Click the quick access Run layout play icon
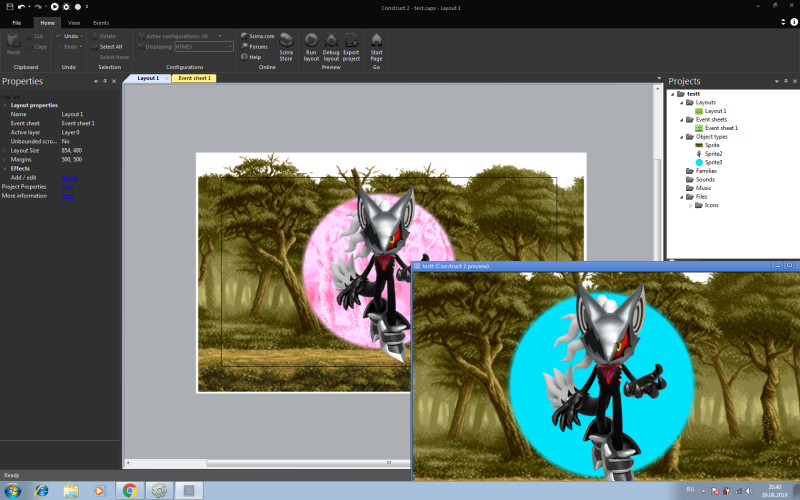This screenshot has width=800, height=500. tap(55, 7)
